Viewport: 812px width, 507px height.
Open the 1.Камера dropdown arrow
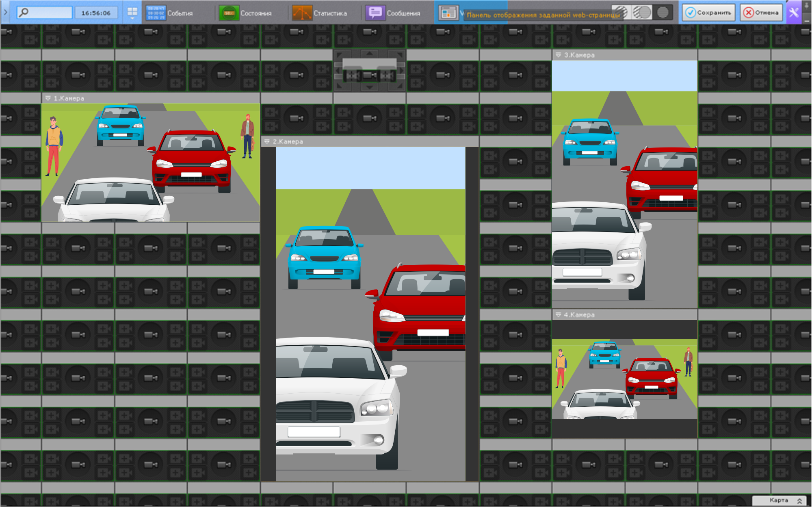coord(48,98)
